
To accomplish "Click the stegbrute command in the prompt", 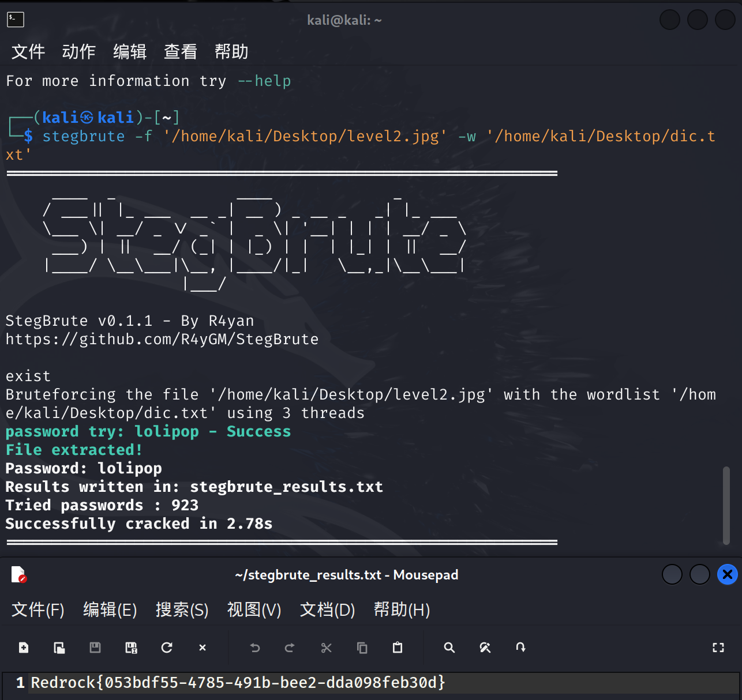I will tap(84, 136).
